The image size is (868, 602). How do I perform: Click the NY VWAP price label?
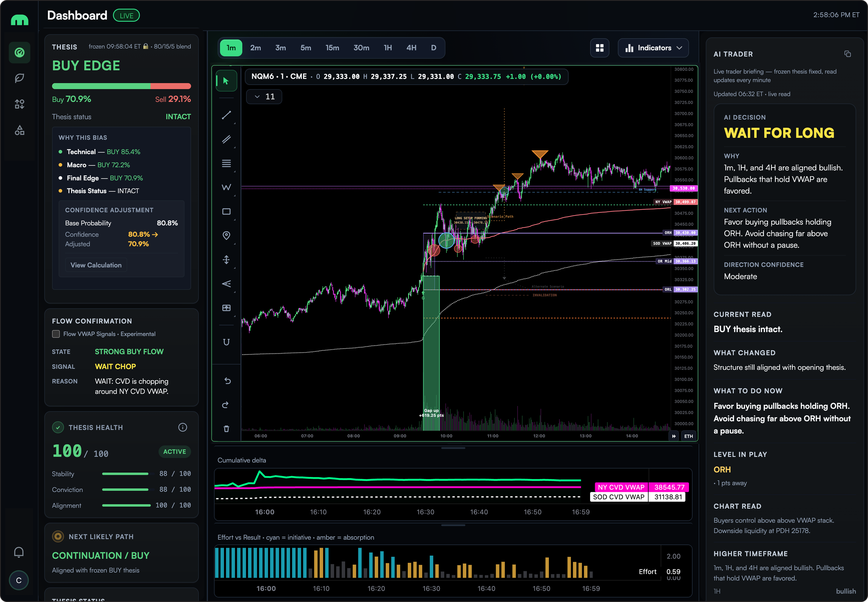click(x=675, y=202)
